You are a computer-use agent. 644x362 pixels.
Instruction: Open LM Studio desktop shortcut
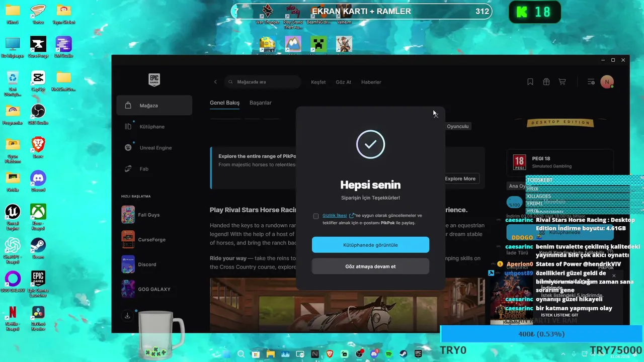pyautogui.click(x=63, y=47)
